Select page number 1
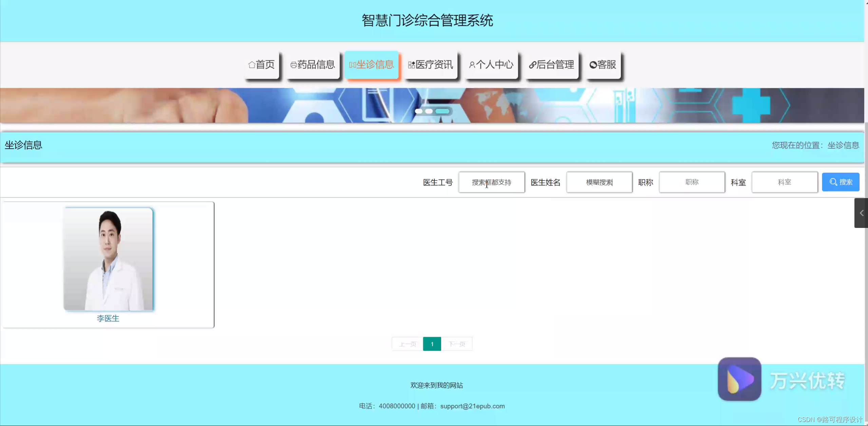 [x=432, y=344]
